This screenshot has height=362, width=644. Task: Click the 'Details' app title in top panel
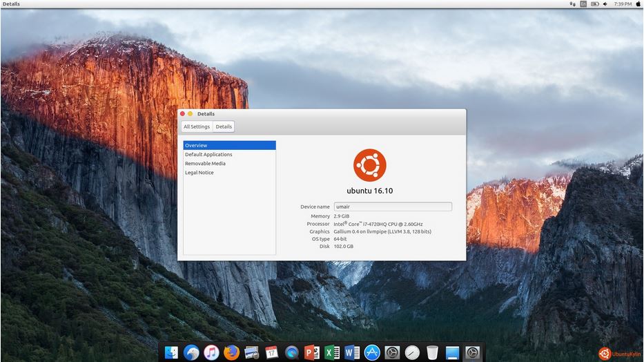[11, 3]
